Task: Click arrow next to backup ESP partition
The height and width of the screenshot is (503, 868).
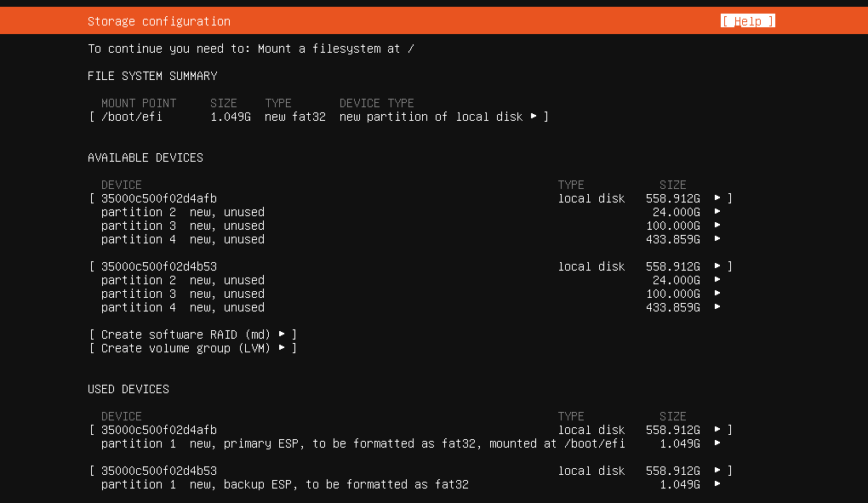Action: pos(717,484)
